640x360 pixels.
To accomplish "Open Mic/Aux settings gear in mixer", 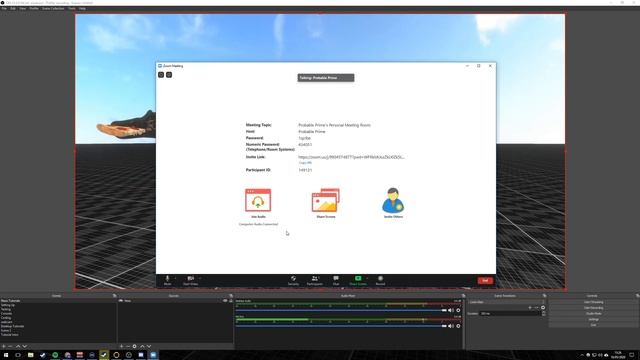I will pyautogui.click(x=458, y=326).
